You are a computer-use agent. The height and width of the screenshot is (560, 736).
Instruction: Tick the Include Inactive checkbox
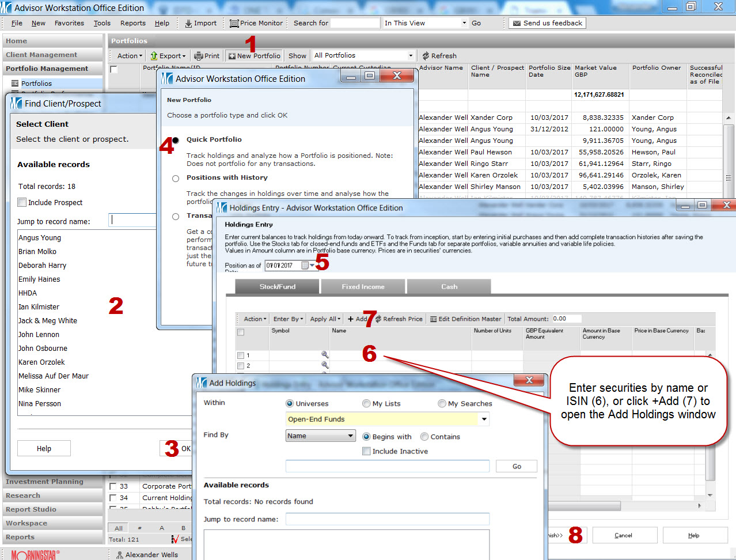(x=366, y=451)
